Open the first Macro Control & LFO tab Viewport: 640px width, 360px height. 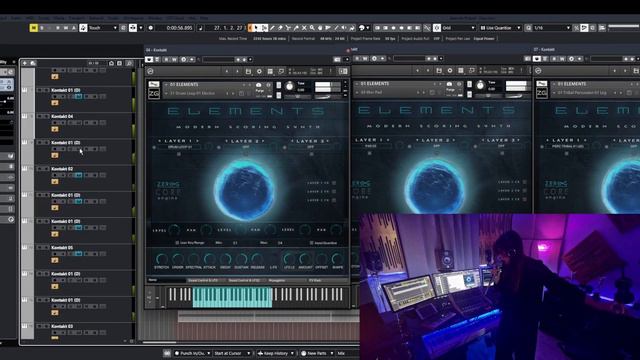tap(203, 281)
